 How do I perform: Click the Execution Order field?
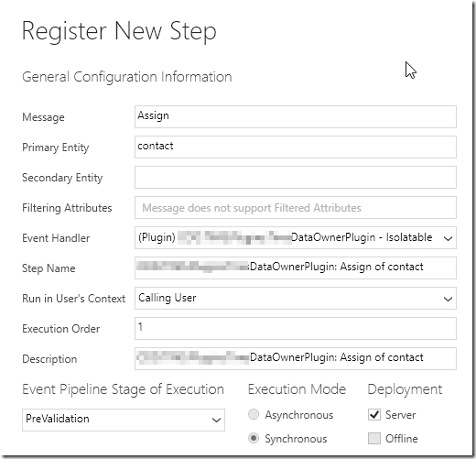click(x=296, y=328)
